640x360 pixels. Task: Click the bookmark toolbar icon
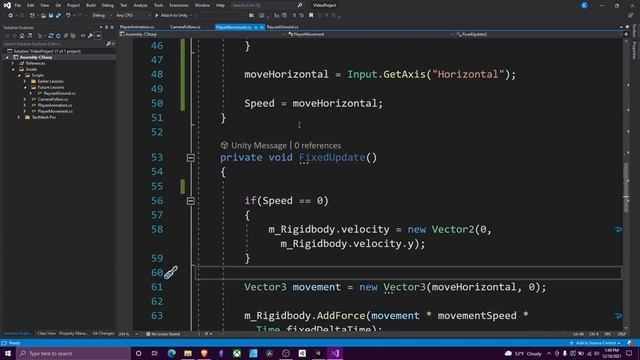(311, 16)
